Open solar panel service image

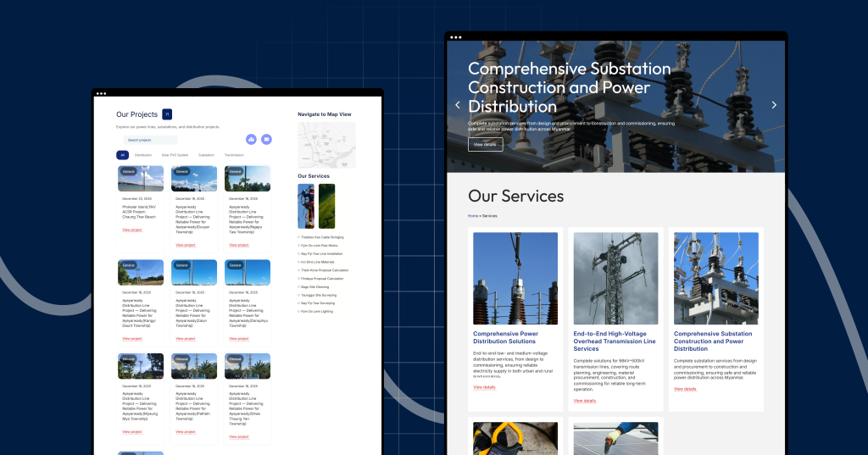tap(615, 438)
